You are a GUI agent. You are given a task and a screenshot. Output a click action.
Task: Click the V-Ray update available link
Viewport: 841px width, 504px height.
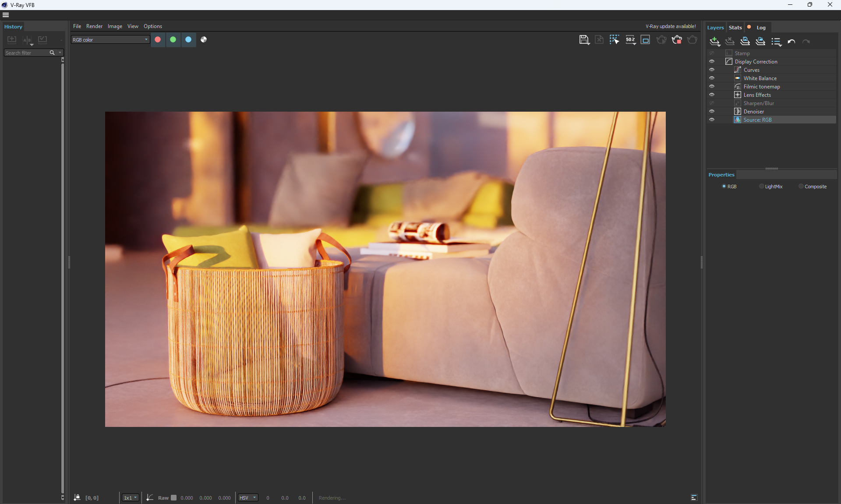670,26
